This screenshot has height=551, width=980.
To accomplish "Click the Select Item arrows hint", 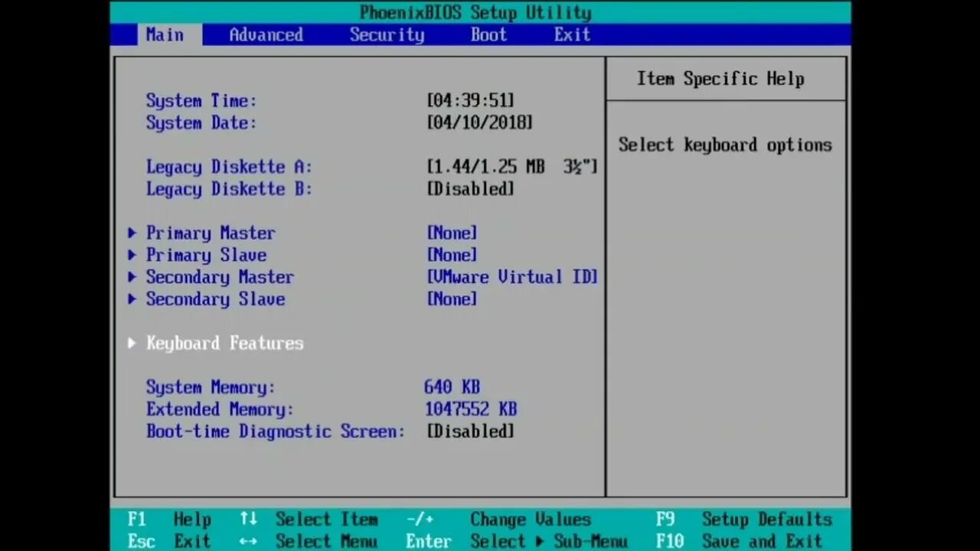I will coord(309,520).
